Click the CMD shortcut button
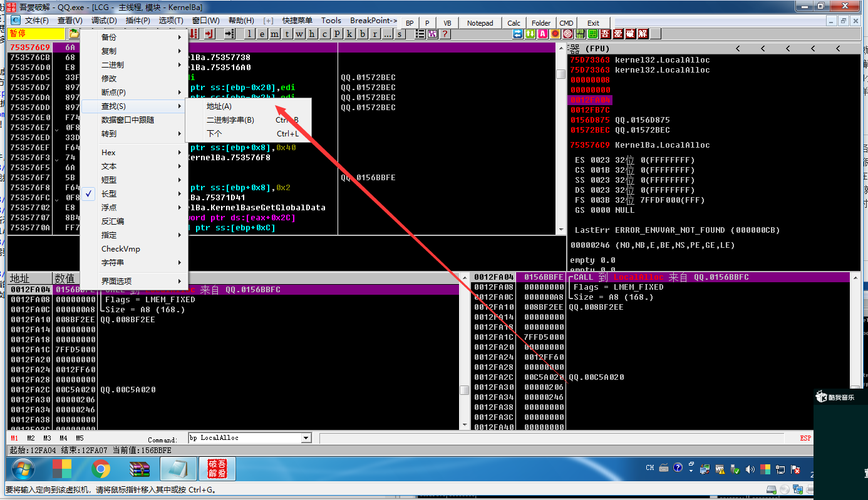868x500 pixels. [566, 23]
